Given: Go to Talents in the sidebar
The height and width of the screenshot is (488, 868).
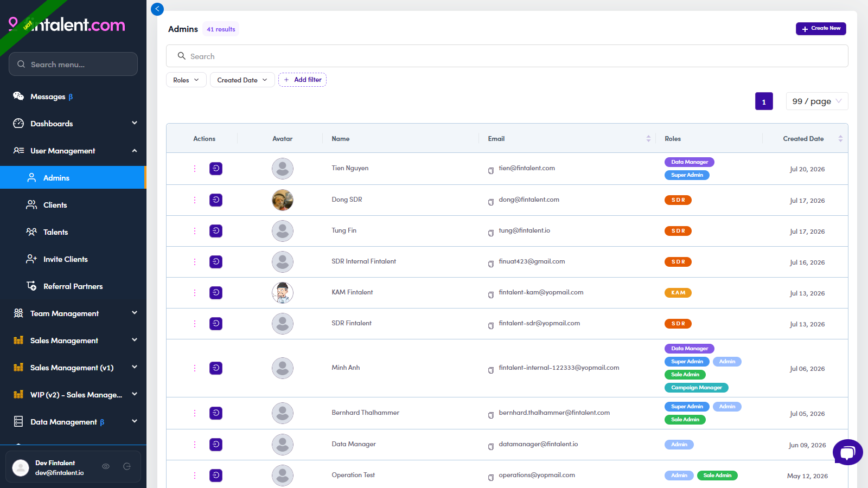Looking at the screenshot, I should pos(73,232).
